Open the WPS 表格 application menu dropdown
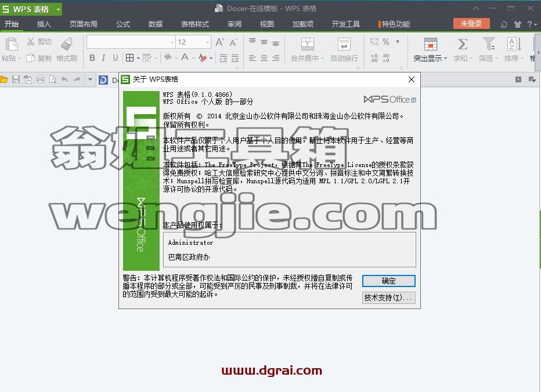The width and height of the screenshot is (541, 392). click(x=58, y=9)
